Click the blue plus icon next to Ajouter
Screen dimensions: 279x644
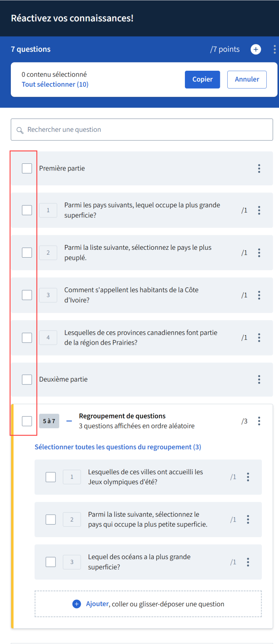[x=77, y=604]
